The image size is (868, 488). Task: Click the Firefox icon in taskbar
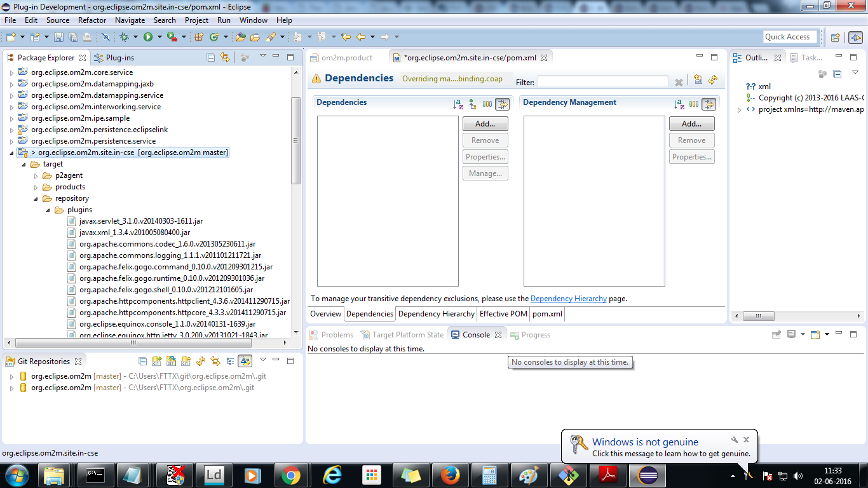click(451, 475)
